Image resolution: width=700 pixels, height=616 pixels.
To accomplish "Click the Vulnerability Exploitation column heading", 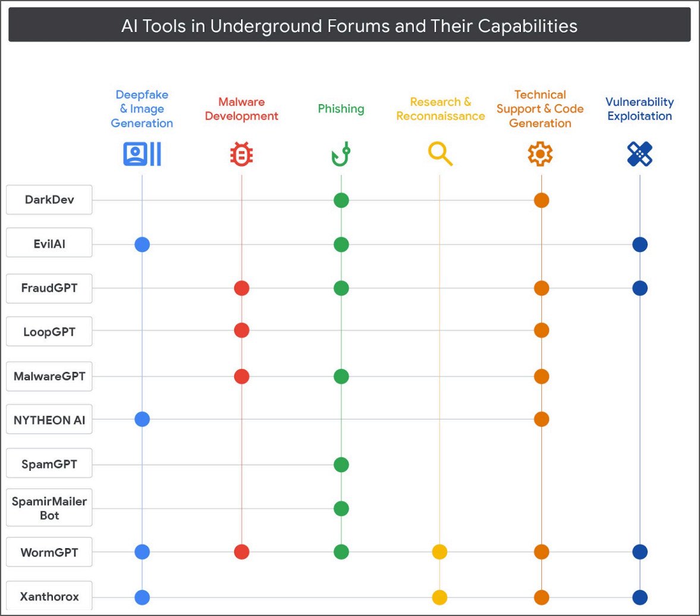I will tap(639, 109).
